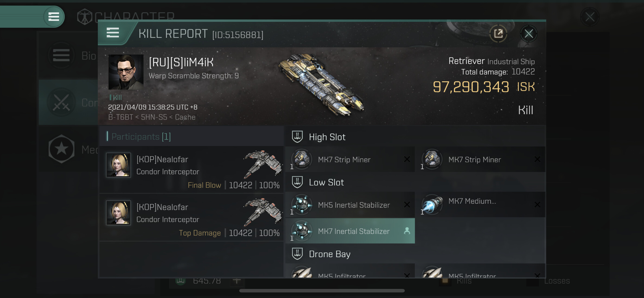Viewport: 644px width, 298px height.
Task: Tap the MK7 Medium module icon
Action: (x=432, y=204)
